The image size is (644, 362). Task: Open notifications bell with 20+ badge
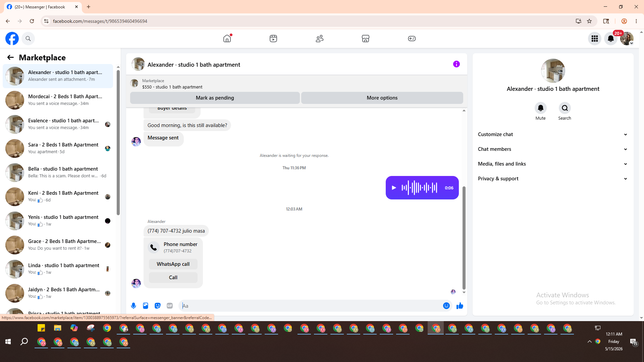611,39
